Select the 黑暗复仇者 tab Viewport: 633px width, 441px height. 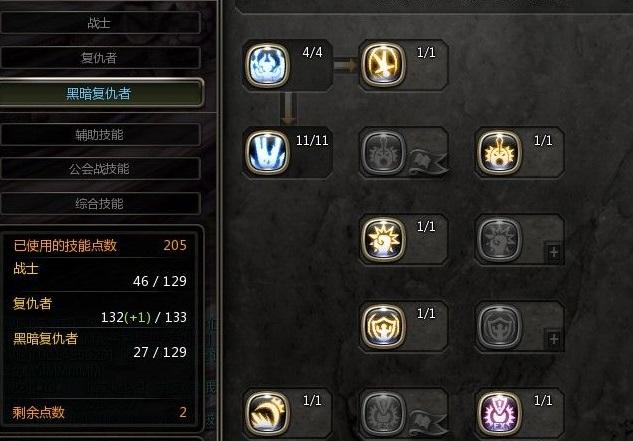[101, 93]
